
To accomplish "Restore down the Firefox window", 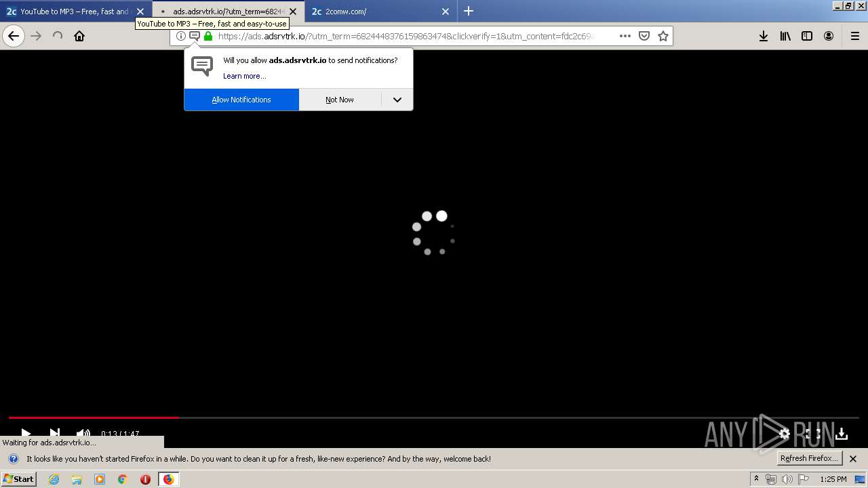I will tap(848, 5).
